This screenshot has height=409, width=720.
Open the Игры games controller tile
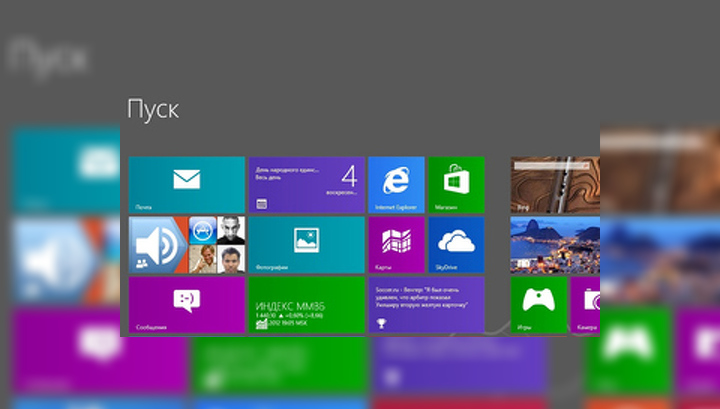[539, 305]
